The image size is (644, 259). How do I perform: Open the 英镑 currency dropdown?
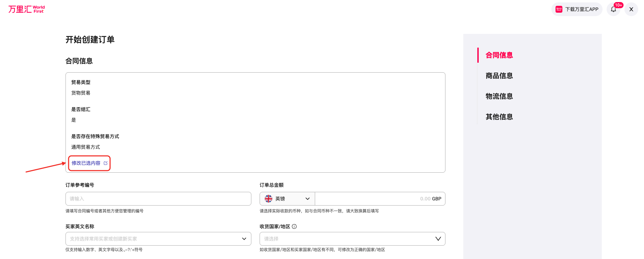click(x=287, y=199)
